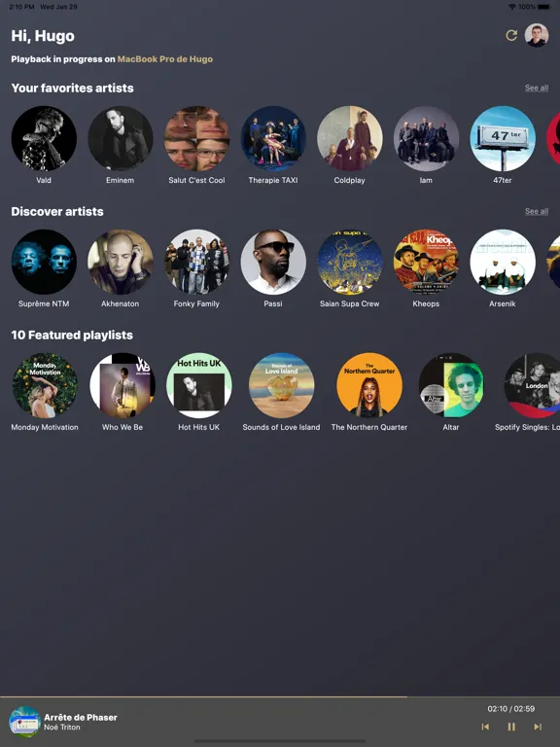Click the Your favorites artists heading

(x=72, y=88)
